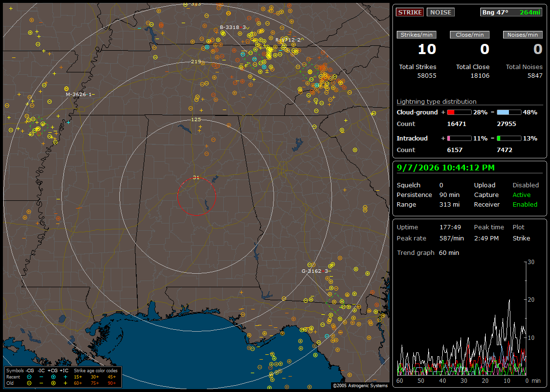Click storm cell label B-3318-3

(x=233, y=28)
